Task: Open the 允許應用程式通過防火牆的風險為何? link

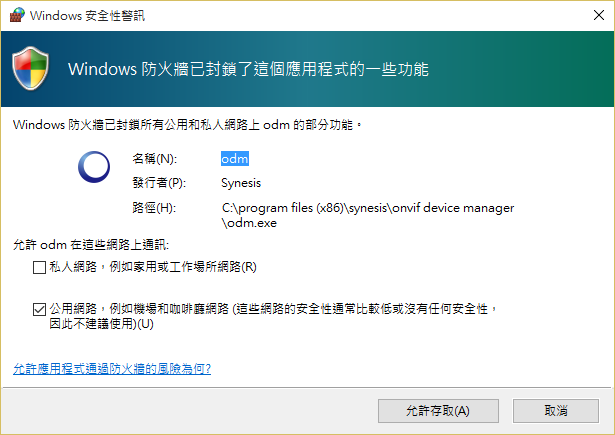Action: 112,369
